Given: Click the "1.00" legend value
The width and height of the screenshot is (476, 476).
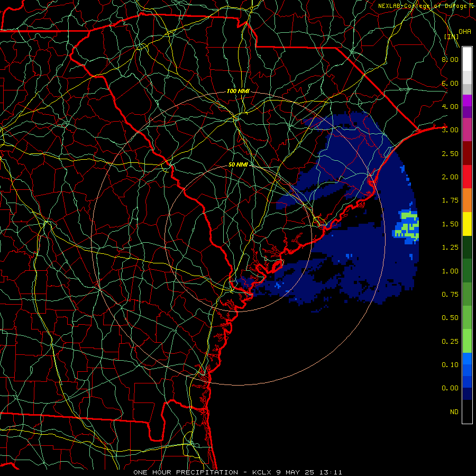Looking at the screenshot, I should click(x=450, y=271).
